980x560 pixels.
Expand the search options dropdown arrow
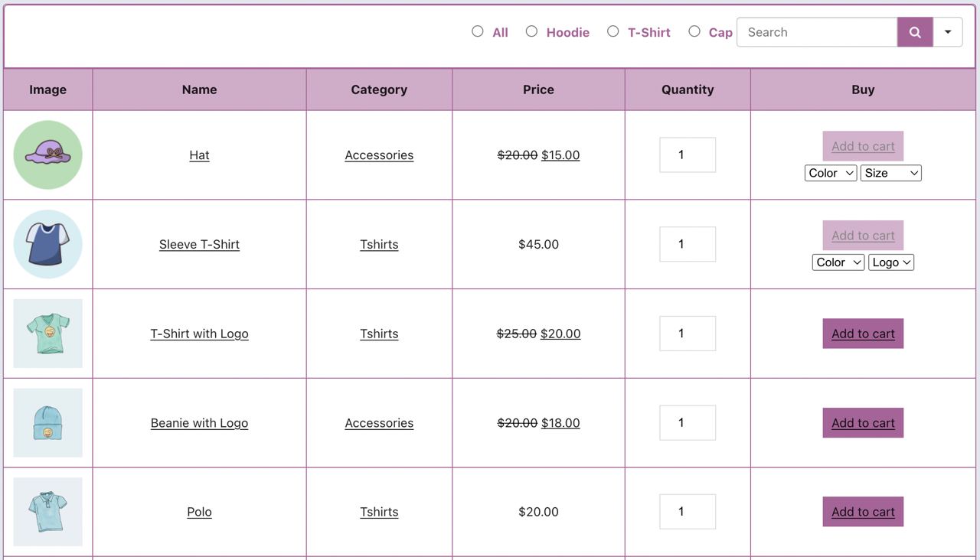coord(948,32)
